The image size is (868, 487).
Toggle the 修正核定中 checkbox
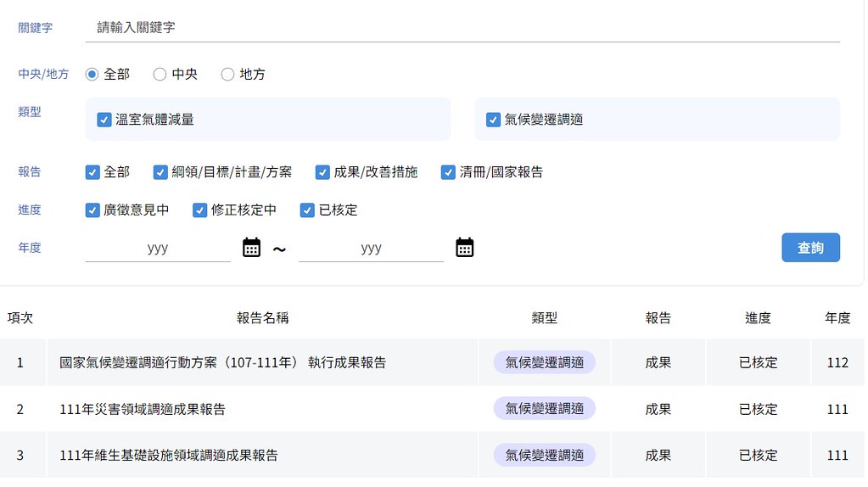pyautogui.click(x=200, y=210)
